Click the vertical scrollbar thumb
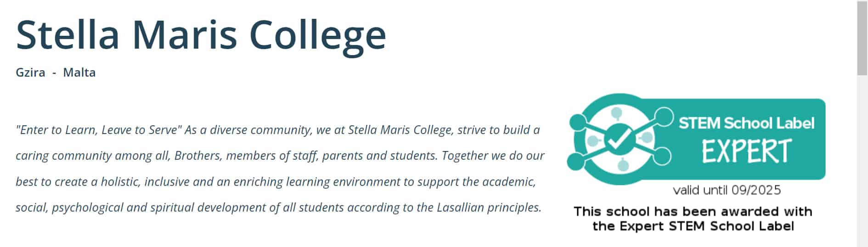 [862, 38]
